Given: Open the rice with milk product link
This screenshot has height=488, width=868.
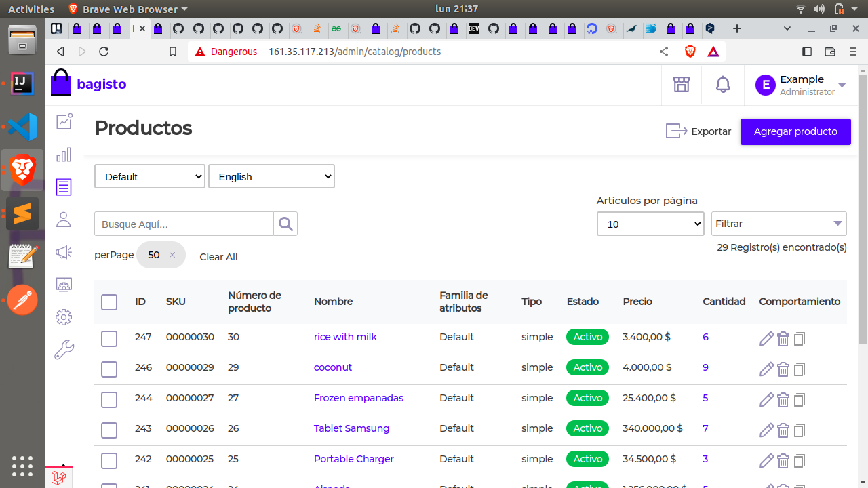Looking at the screenshot, I should (345, 337).
